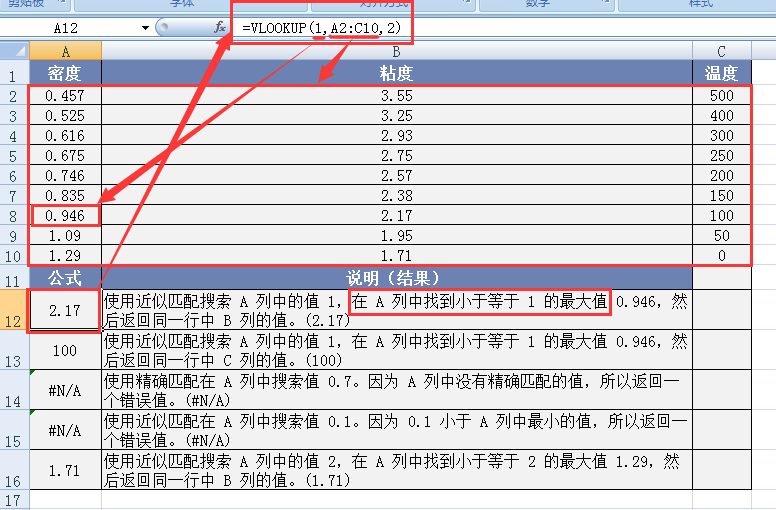Screen dimensions: 776x510
Task: Select the #N/A cell in row 15
Action: pos(65,430)
